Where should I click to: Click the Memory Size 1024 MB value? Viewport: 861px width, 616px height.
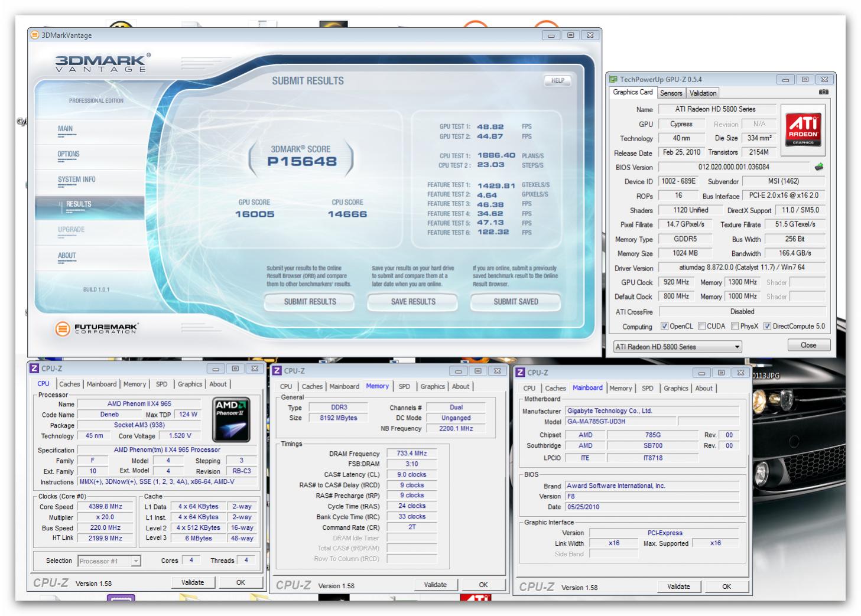[x=685, y=253]
